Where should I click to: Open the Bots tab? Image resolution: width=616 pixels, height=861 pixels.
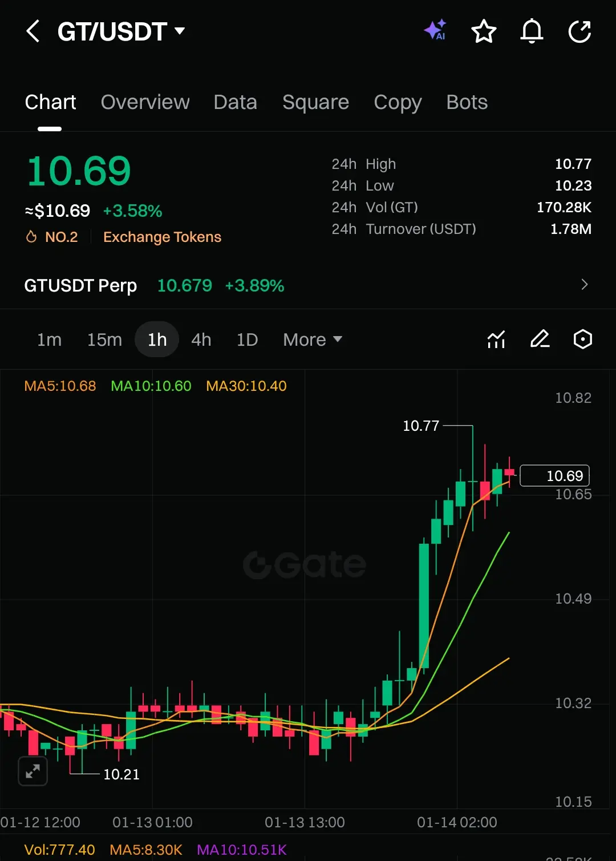coord(467,102)
